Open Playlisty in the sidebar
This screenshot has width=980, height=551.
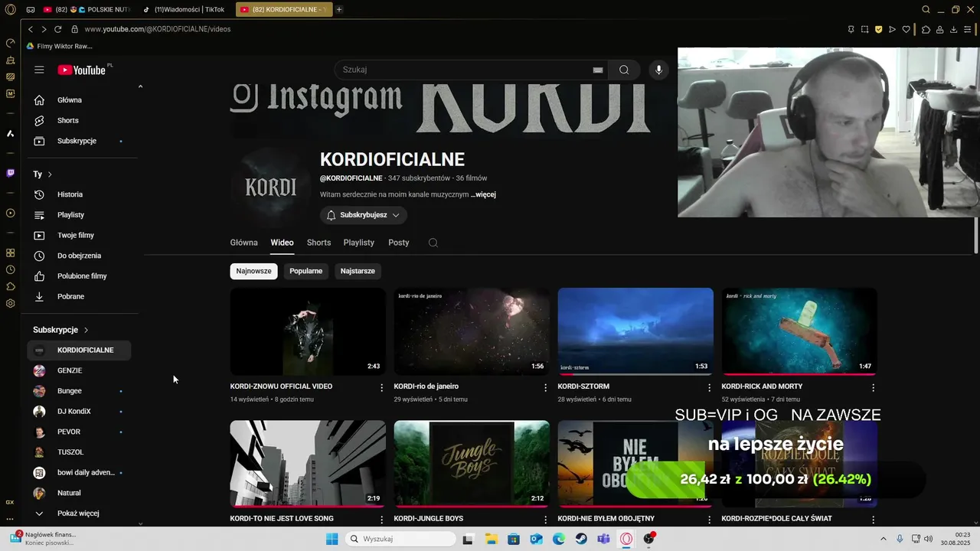[x=80, y=215]
